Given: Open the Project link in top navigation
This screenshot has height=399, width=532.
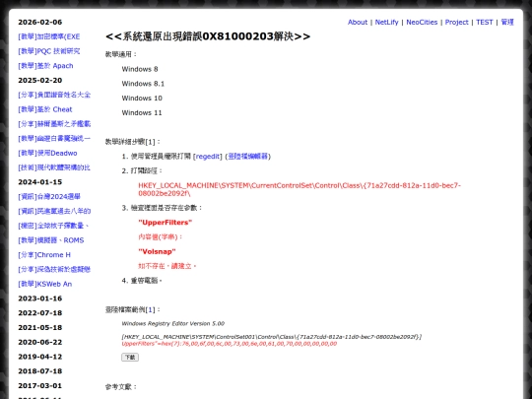Looking at the screenshot, I should pos(456,22).
